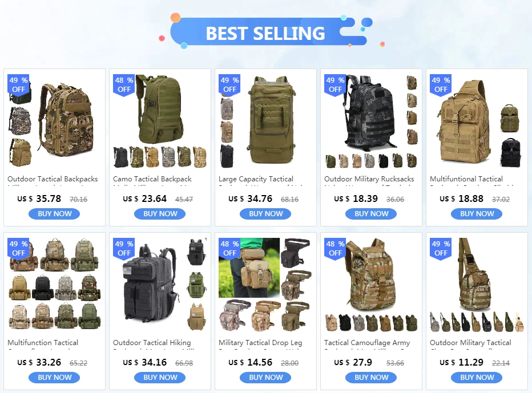Open the green Camo Tactical Backpack image
This screenshot has width=532, height=393.
tap(160, 121)
